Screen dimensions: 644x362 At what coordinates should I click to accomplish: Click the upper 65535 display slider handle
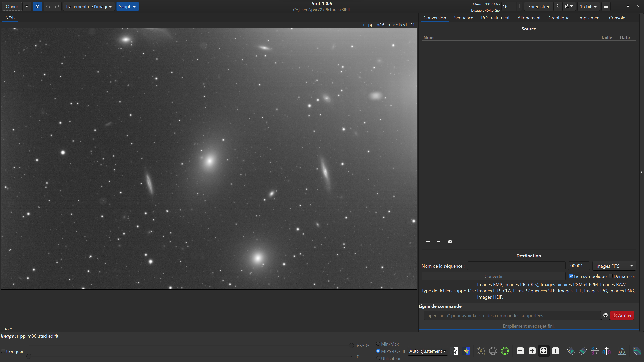[351, 346]
